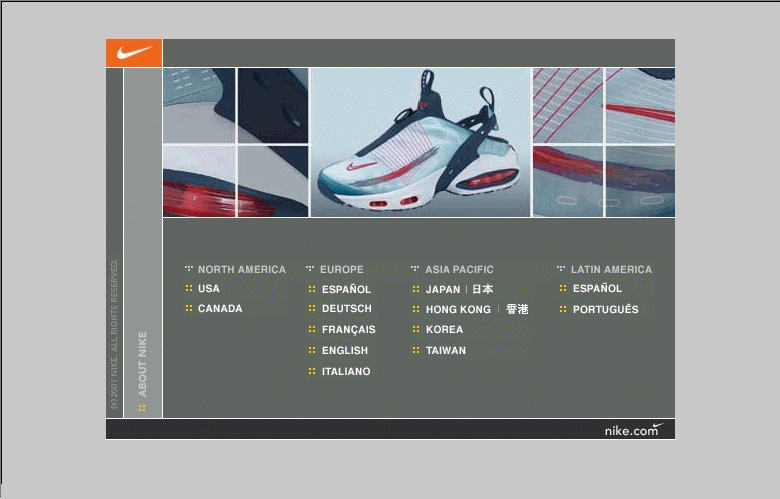Click the central Nike sneaker image

[x=420, y=142]
